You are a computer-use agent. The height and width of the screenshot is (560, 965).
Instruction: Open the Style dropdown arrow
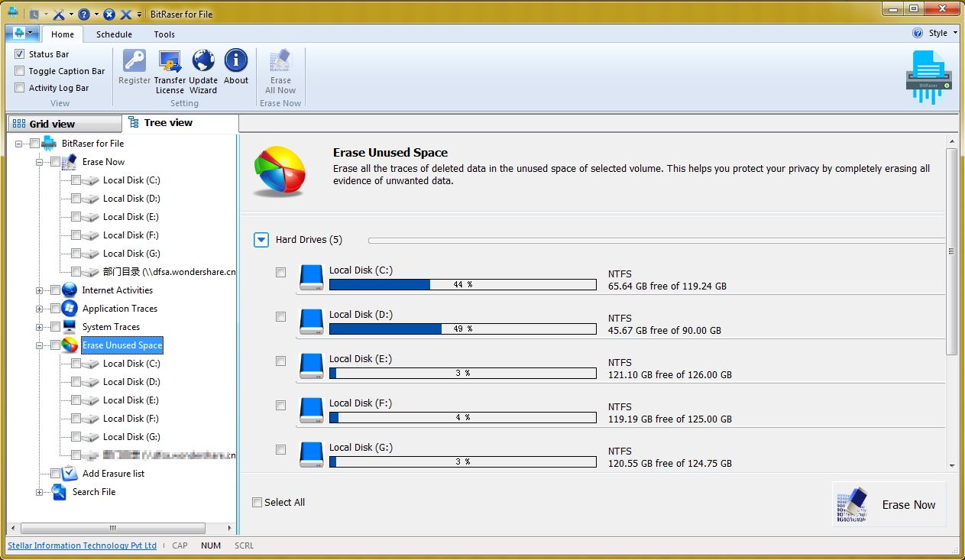(x=955, y=34)
